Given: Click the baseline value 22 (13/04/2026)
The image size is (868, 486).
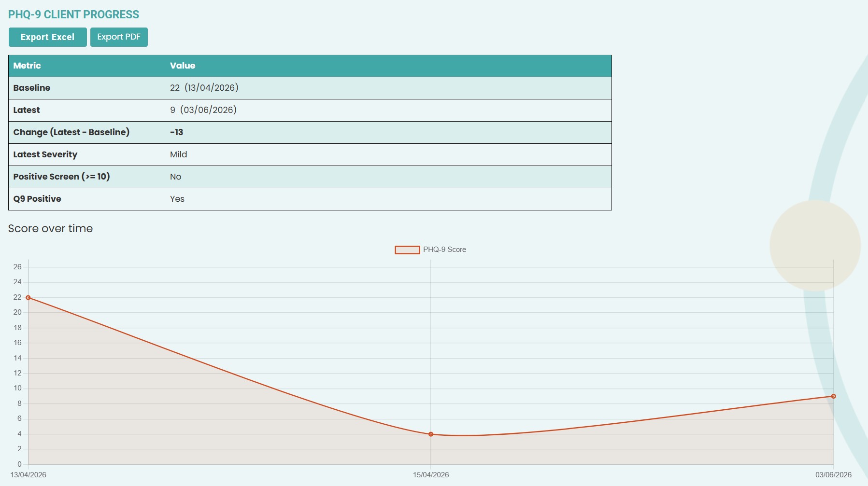Looking at the screenshot, I should (204, 88).
